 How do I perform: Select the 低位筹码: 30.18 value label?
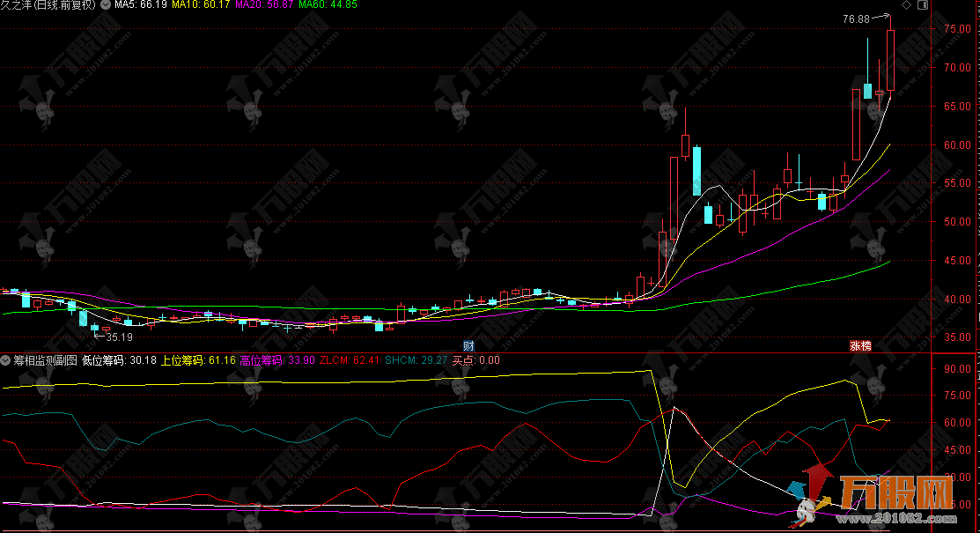coord(120,360)
